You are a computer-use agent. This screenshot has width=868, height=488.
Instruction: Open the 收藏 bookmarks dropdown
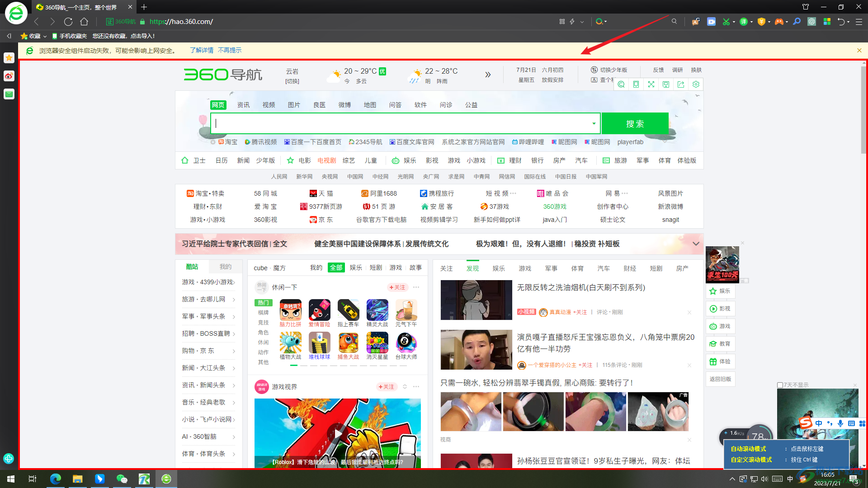tap(33, 36)
